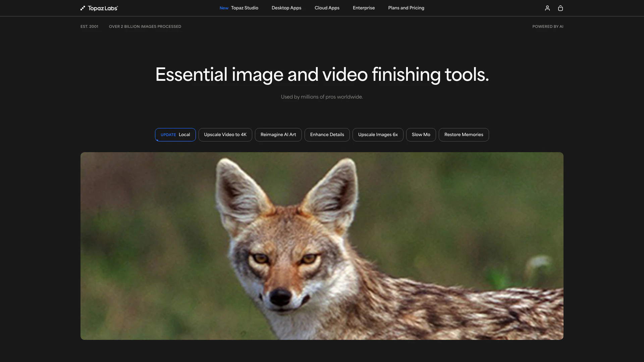Select the Enhance Details option

pos(327,134)
